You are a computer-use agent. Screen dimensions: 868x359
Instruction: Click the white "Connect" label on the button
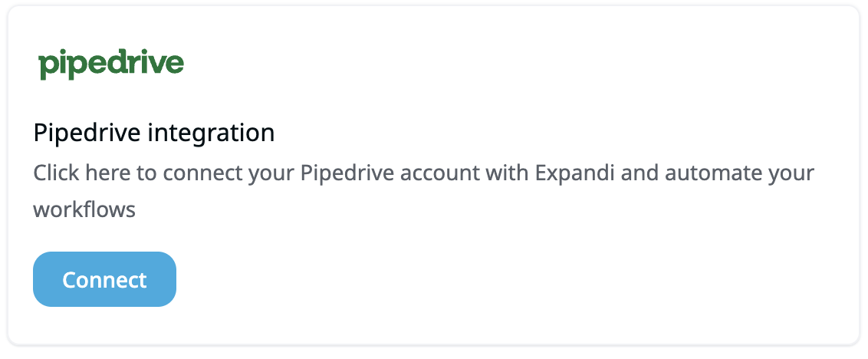(x=104, y=280)
